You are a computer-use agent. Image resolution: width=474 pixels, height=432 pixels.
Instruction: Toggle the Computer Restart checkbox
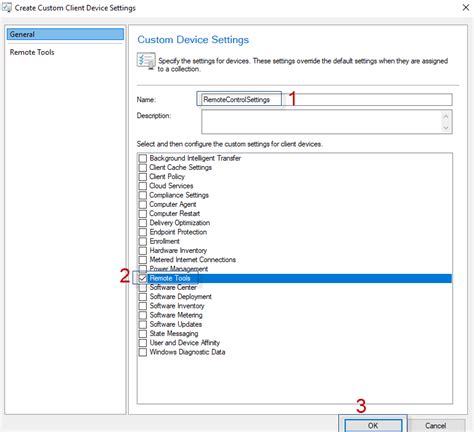[143, 214]
